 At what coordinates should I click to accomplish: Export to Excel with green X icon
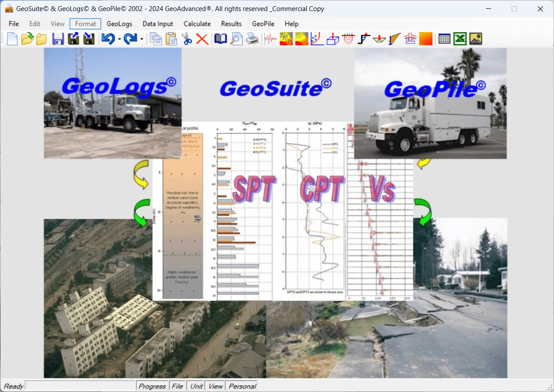click(x=460, y=39)
